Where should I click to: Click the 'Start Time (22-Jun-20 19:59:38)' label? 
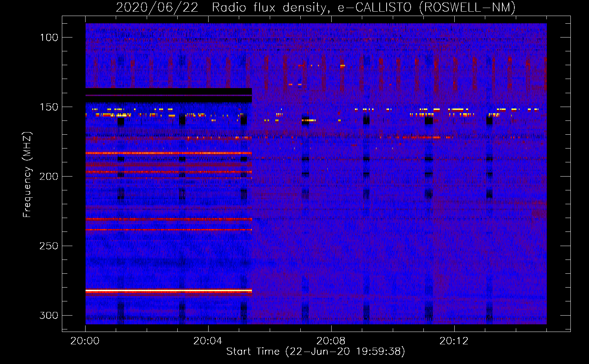[x=316, y=352]
